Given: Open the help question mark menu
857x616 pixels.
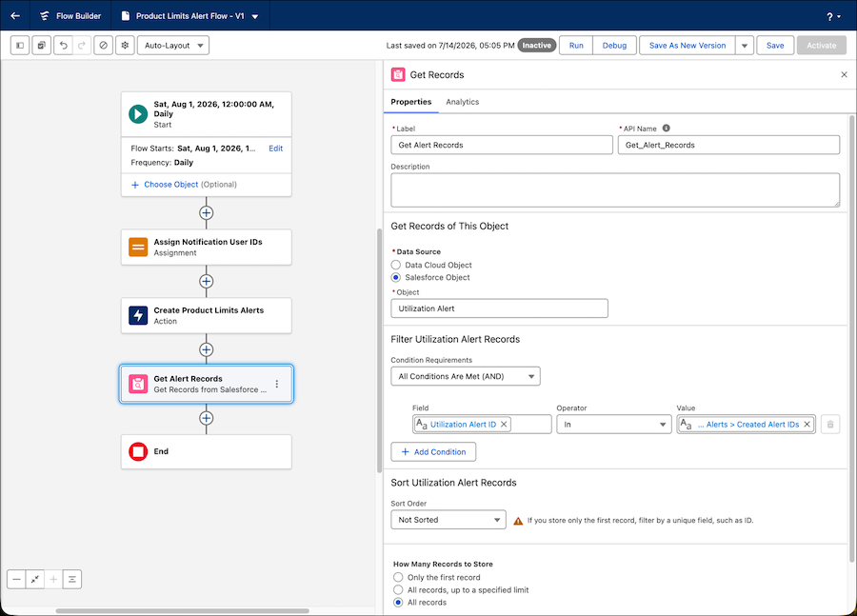Looking at the screenshot, I should point(832,16).
